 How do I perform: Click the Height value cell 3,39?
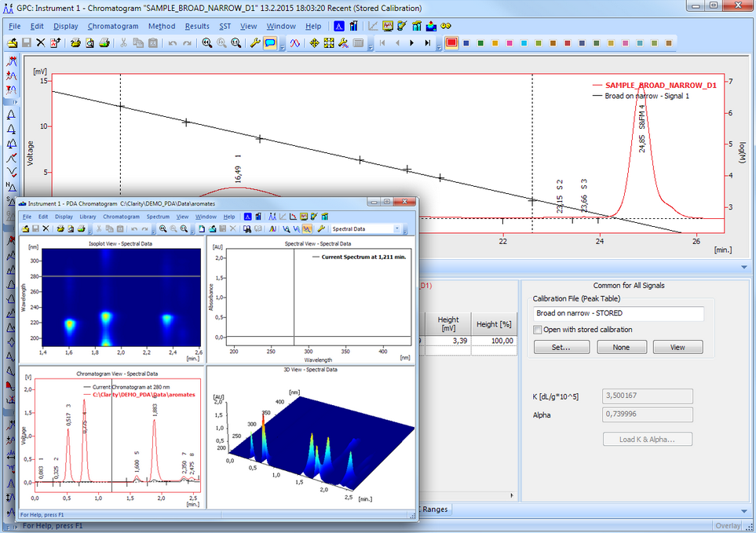pyautogui.click(x=447, y=341)
